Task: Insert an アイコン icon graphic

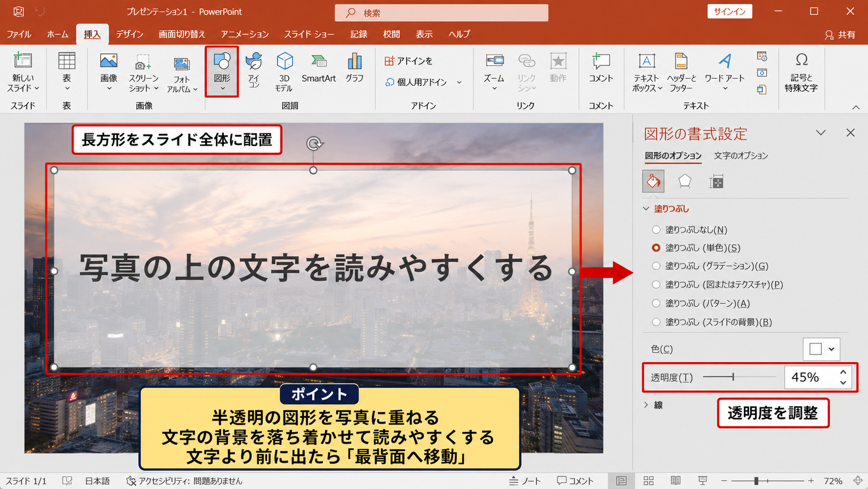Action: click(253, 70)
